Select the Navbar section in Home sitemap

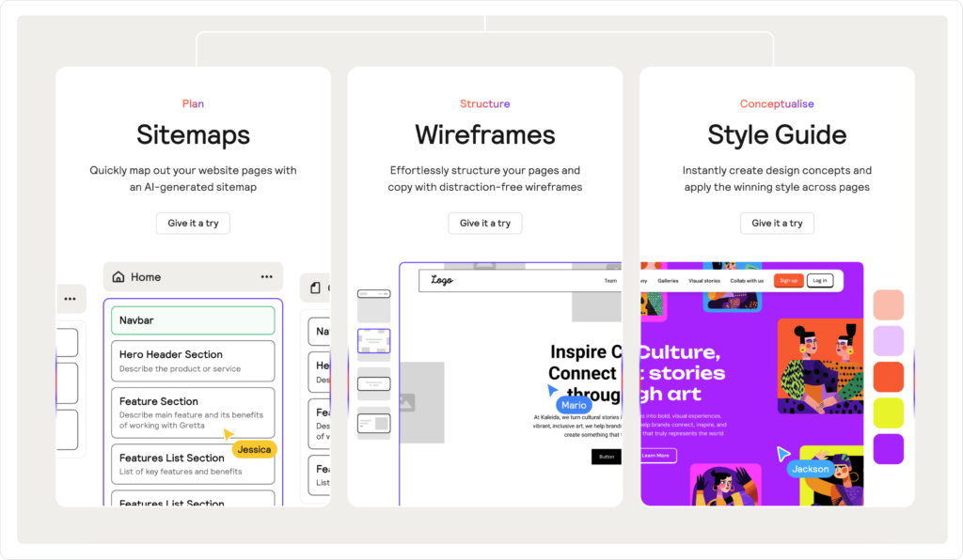pos(193,320)
